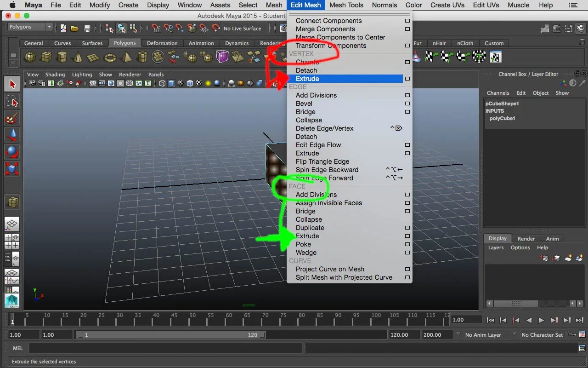Create a polygon cone from shelf

tap(78, 57)
